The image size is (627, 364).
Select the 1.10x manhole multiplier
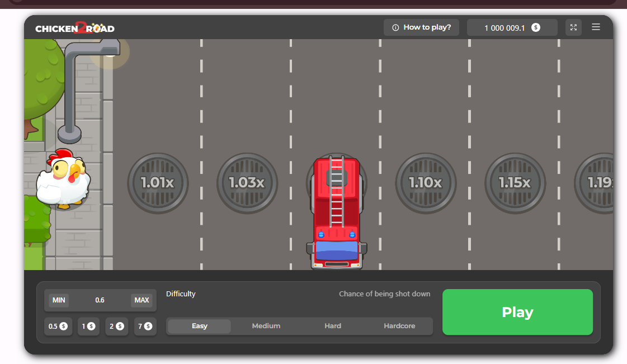click(x=426, y=183)
